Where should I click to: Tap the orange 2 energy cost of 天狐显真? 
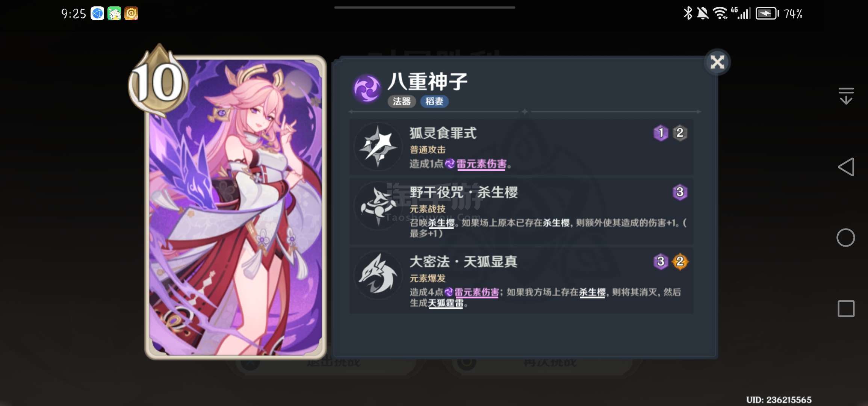(680, 262)
